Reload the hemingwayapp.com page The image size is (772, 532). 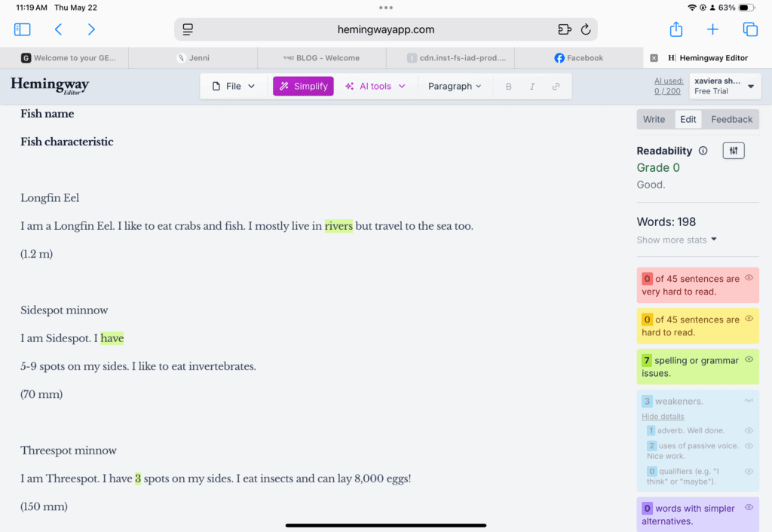(x=585, y=29)
